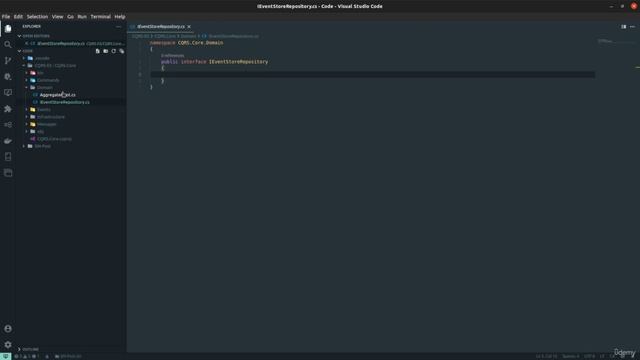The width and height of the screenshot is (640, 360).
Task: Click the solution file name in status bar
Action: click(x=68, y=356)
